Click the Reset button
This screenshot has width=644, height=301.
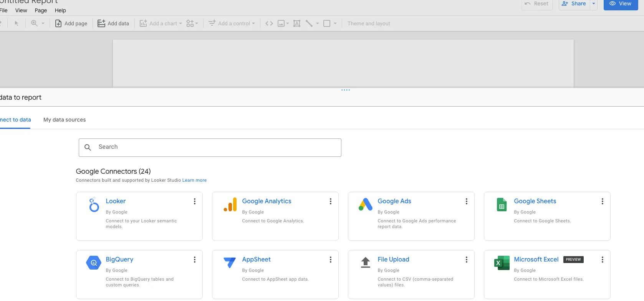tap(537, 4)
